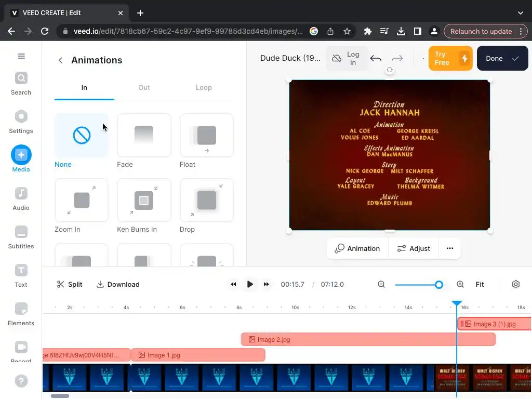Open Search in the sidebar

click(21, 84)
